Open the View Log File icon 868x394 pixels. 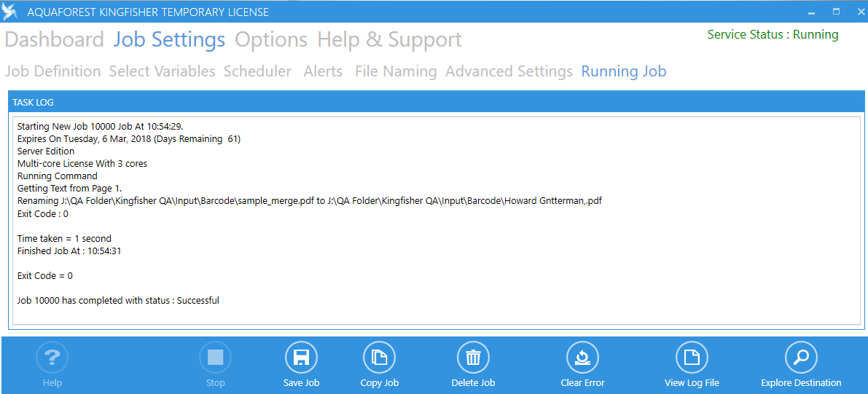click(692, 358)
